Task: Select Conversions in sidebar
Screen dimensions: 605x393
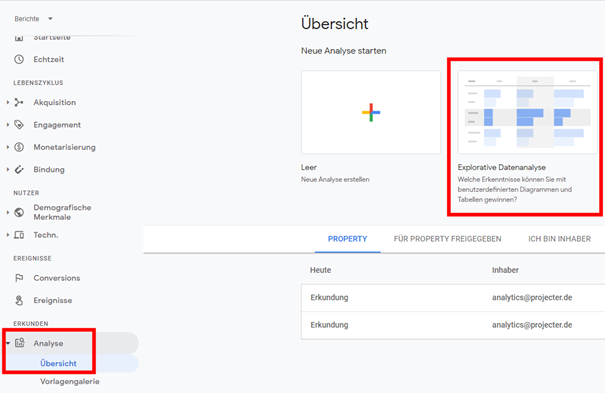Action: (x=57, y=278)
